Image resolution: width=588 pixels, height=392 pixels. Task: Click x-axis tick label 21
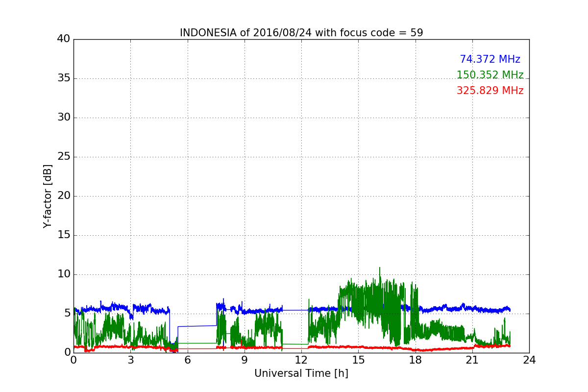pyautogui.click(x=472, y=360)
